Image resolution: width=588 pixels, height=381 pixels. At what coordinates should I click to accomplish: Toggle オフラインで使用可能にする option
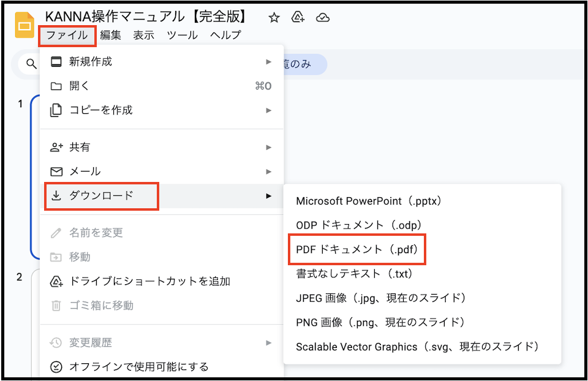click(138, 367)
